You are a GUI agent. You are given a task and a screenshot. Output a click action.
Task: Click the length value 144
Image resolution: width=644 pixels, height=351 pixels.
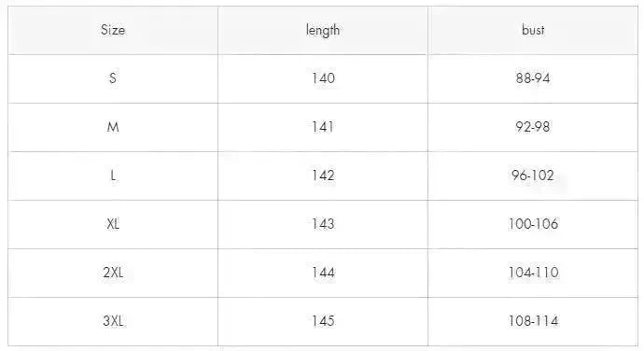[323, 273]
